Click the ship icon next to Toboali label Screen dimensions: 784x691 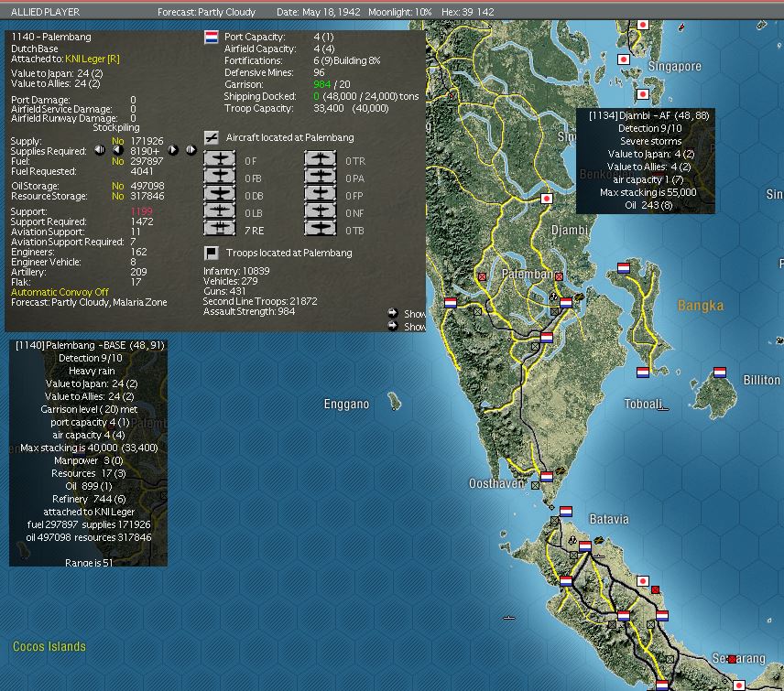pyautogui.click(x=663, y=409)
